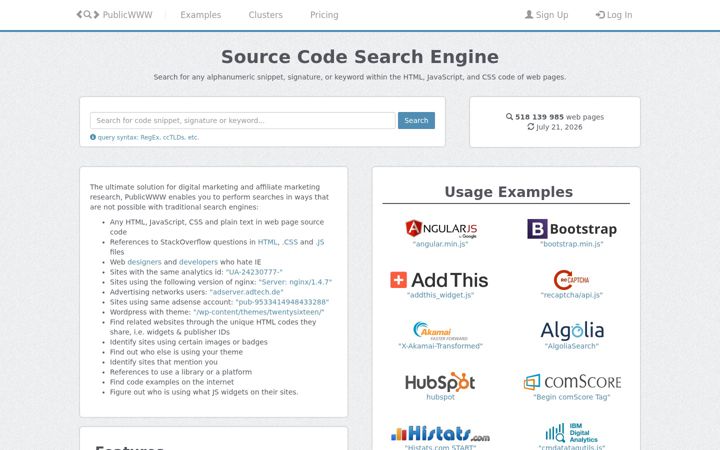Screen dimensions: 720x450
Task: Open the "adserver.adtech.de" link
Action: (x=247, y=292)
